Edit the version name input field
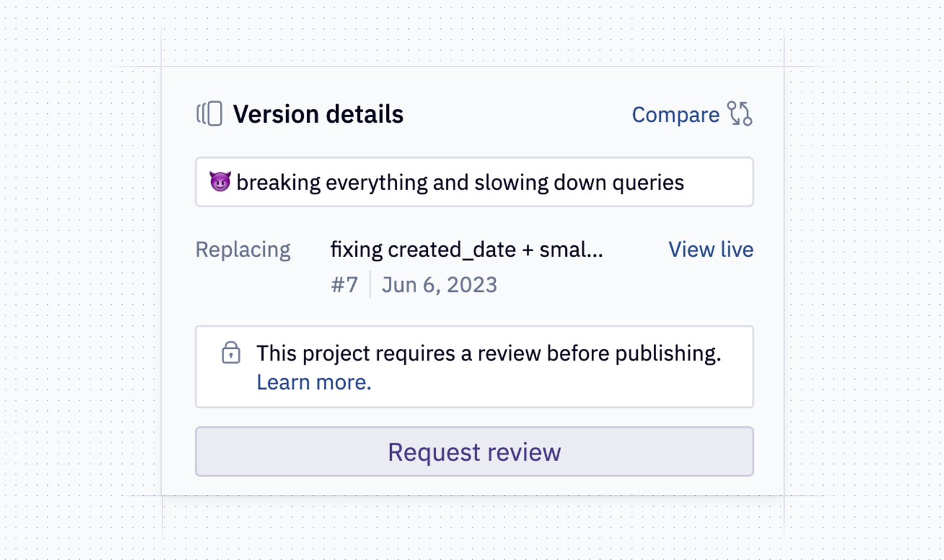 [474, 182]
